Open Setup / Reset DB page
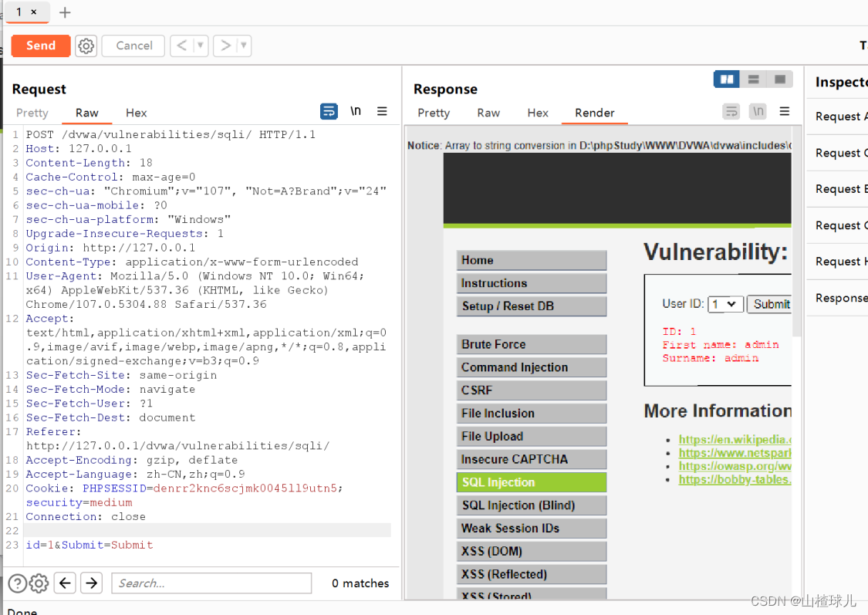Viewport: 868px width, 615px height. point(532,306)
